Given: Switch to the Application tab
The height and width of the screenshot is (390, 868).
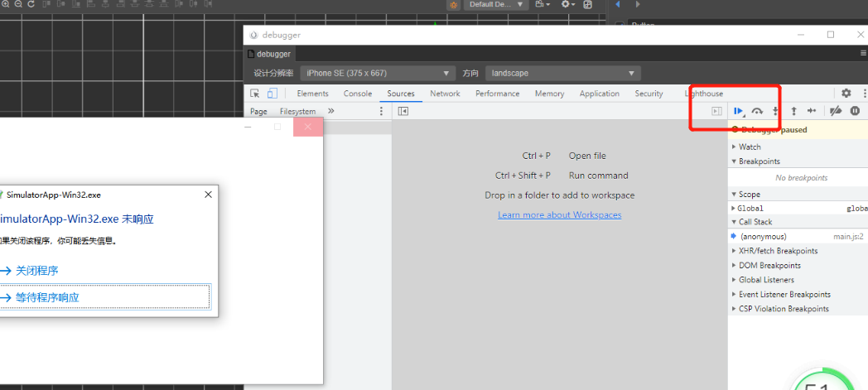Looking at the screenshot, I should 600,94.
